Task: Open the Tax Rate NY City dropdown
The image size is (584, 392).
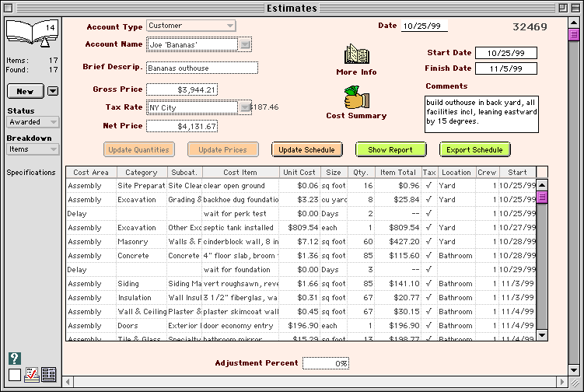Action: [x=198, y=107]
